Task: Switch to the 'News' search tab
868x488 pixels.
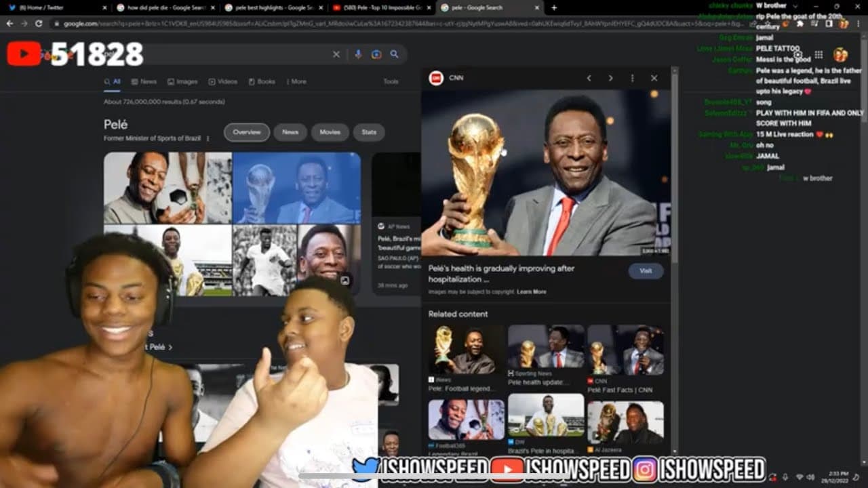Action: click(144, 81)
